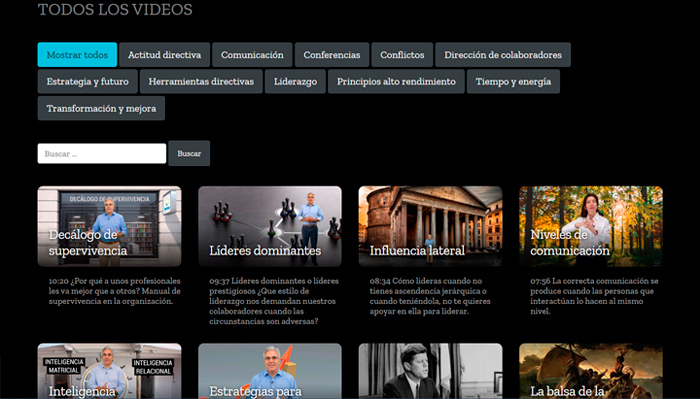700x399 pixels.
Task: Open the Estrategias para video thumbnail
Action: pos(270,371)
